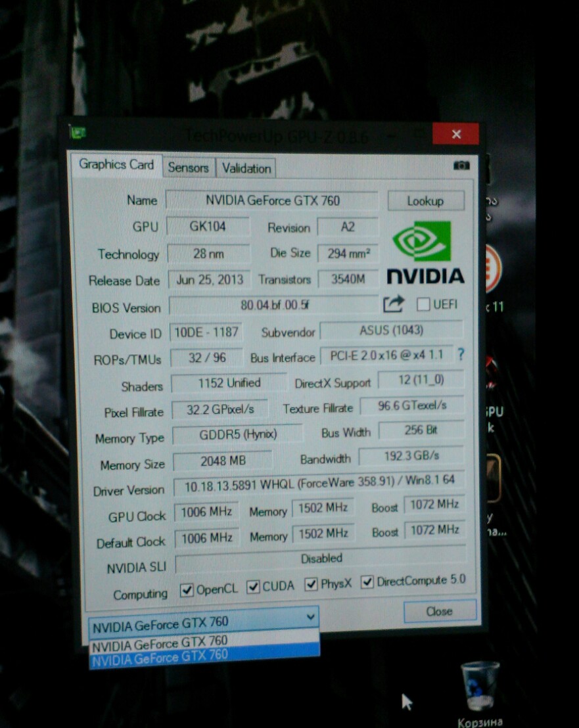The height and width of the screenshot is (728, 579).
Task: Toggle the DirectCompute 5.0 checkbox
Action: coord(367,581)
